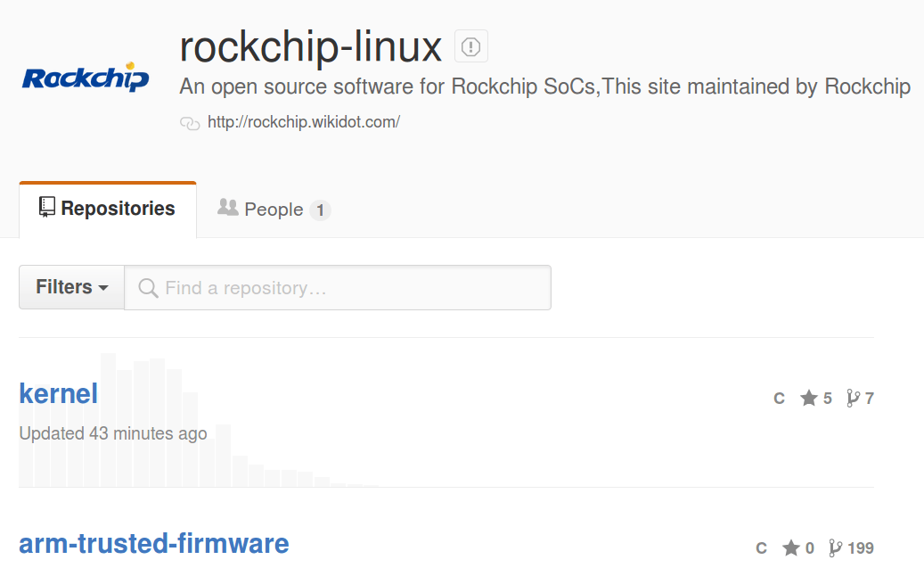The width and height of the screenshot is (924, 568).
Task: Click the organization description text
Action: [545, 86]
